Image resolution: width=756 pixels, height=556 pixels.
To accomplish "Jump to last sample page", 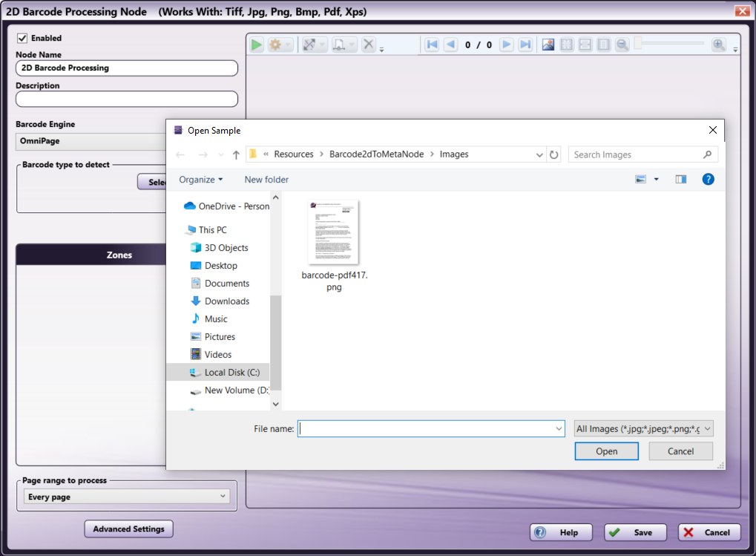I will 525,45.
